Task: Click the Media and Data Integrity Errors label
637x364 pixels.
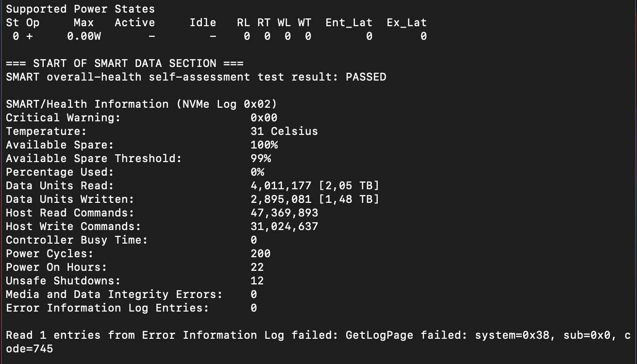Action: pyautogui.click(x=114, y=295)
